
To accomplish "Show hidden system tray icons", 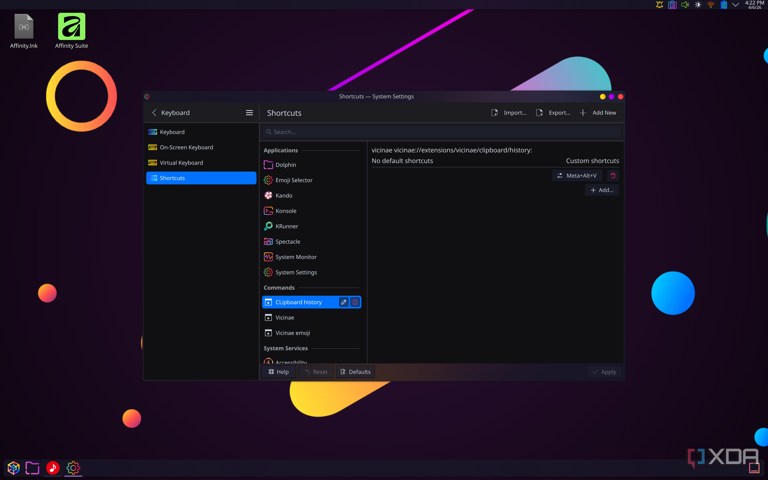I will pos(736,5).
